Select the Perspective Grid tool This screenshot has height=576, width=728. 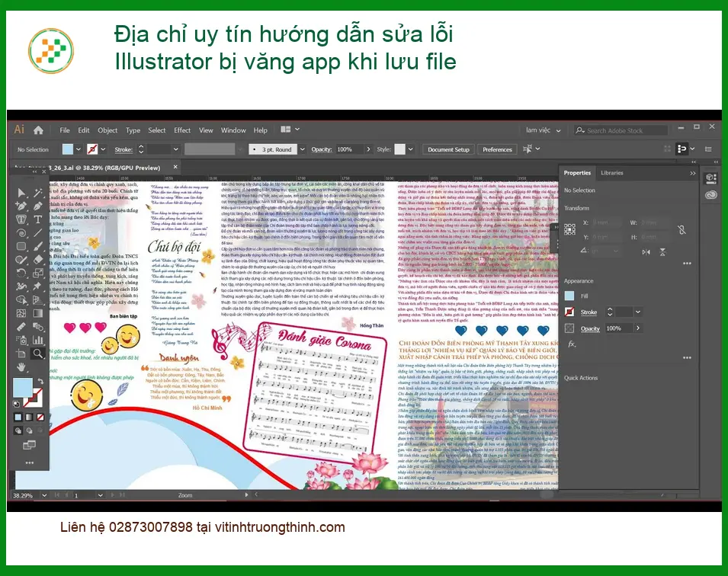[x=38, y=300]
